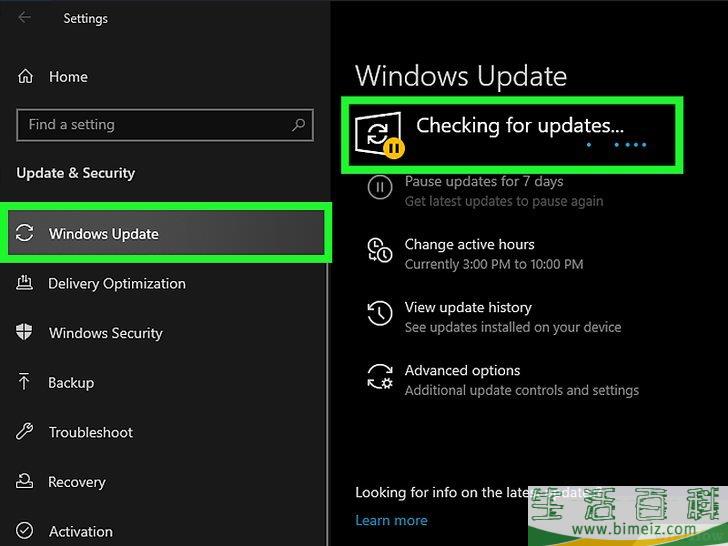Click the Troubleshoot wrench icon
The image size is (728, 546).
pos(26,432)
